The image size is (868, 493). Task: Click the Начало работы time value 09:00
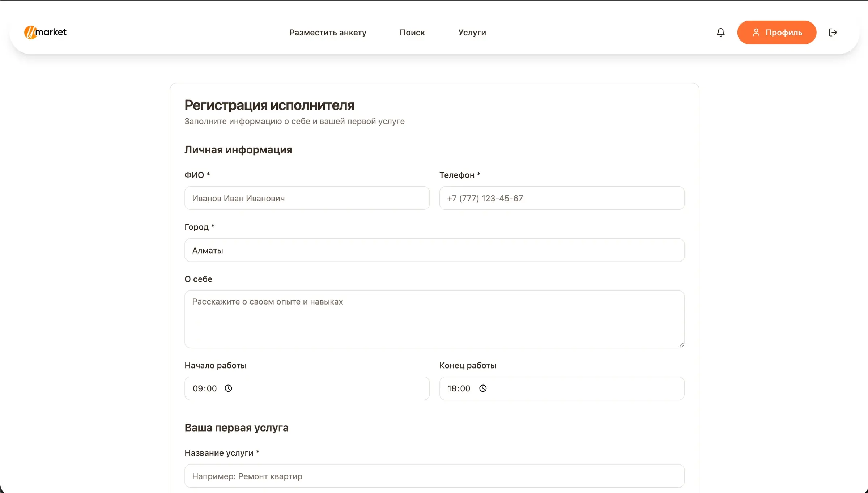pyautogui.click(x=205, y=388)
